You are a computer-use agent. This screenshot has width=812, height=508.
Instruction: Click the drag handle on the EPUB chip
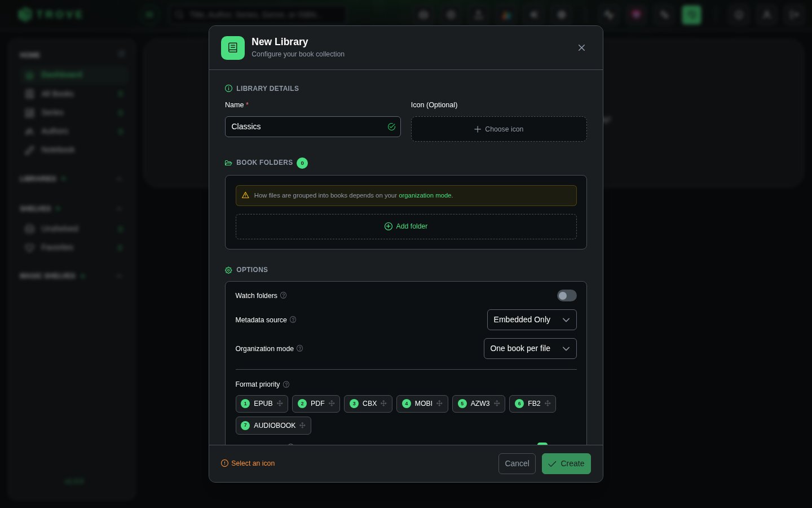(280, 404)
